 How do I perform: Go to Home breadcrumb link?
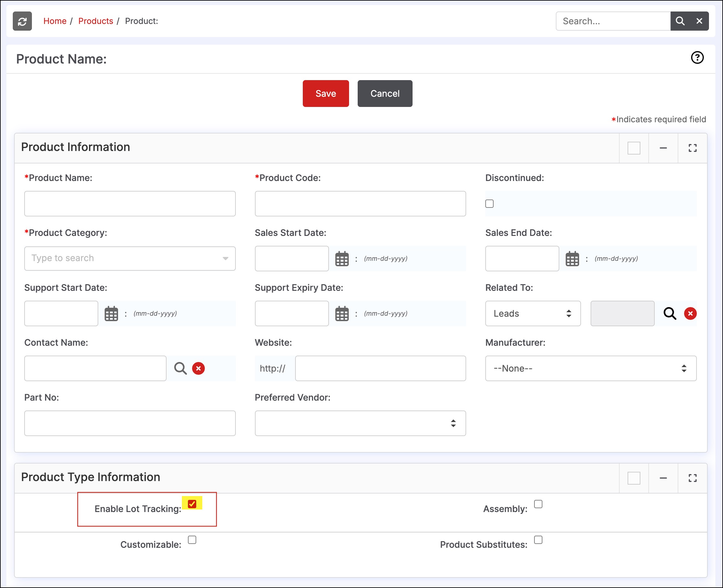click(55, 21)
